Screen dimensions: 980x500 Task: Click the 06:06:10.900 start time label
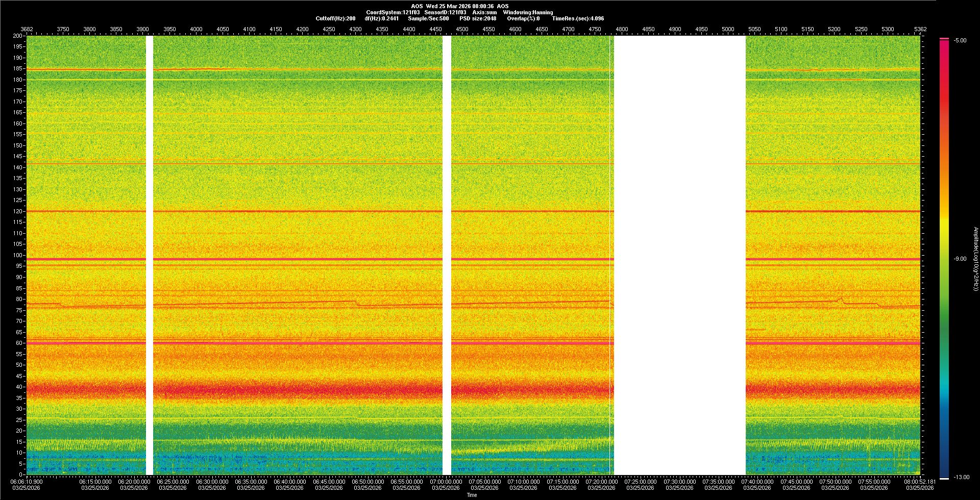coord(27,482)
